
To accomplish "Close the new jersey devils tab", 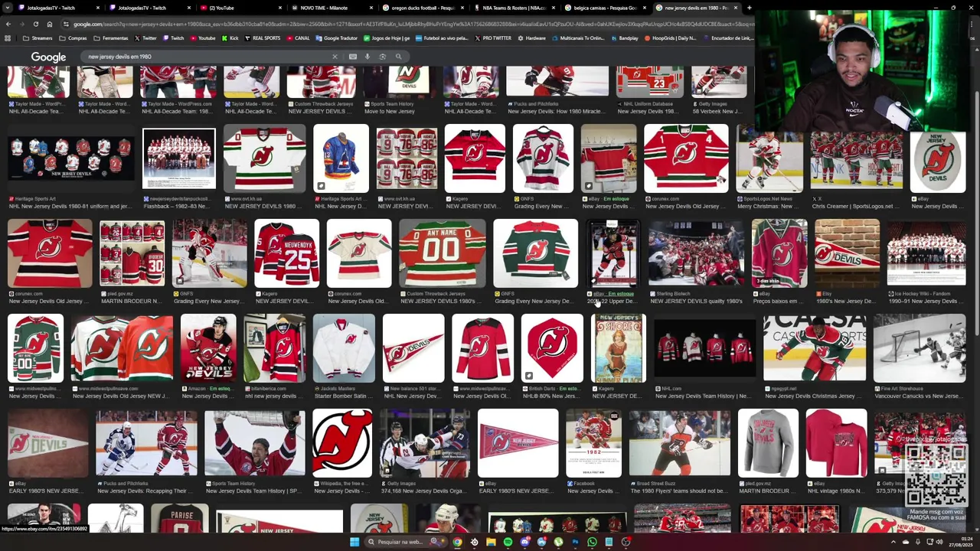I will pyautogui.click(x=736, y=8).
